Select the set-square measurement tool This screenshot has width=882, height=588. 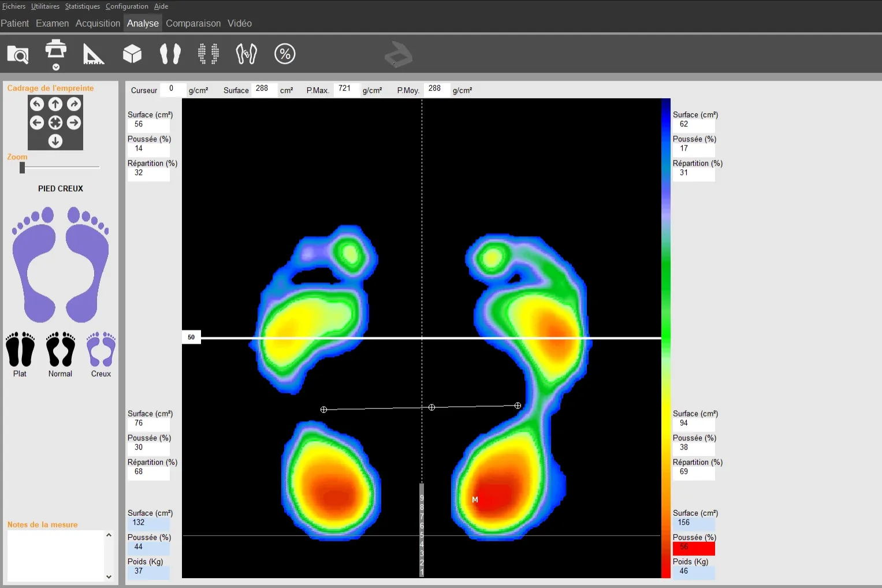(93, 54)
